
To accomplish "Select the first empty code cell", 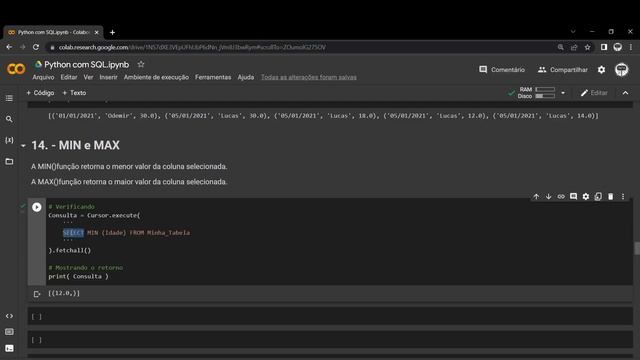I will click(330, 316).
